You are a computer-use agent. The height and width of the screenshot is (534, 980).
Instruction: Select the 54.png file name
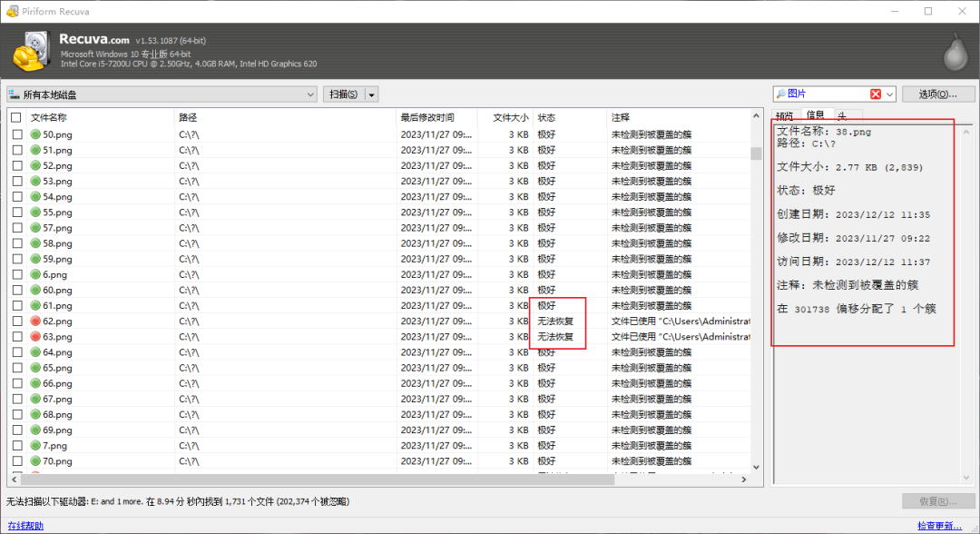(x=57, y=197)
